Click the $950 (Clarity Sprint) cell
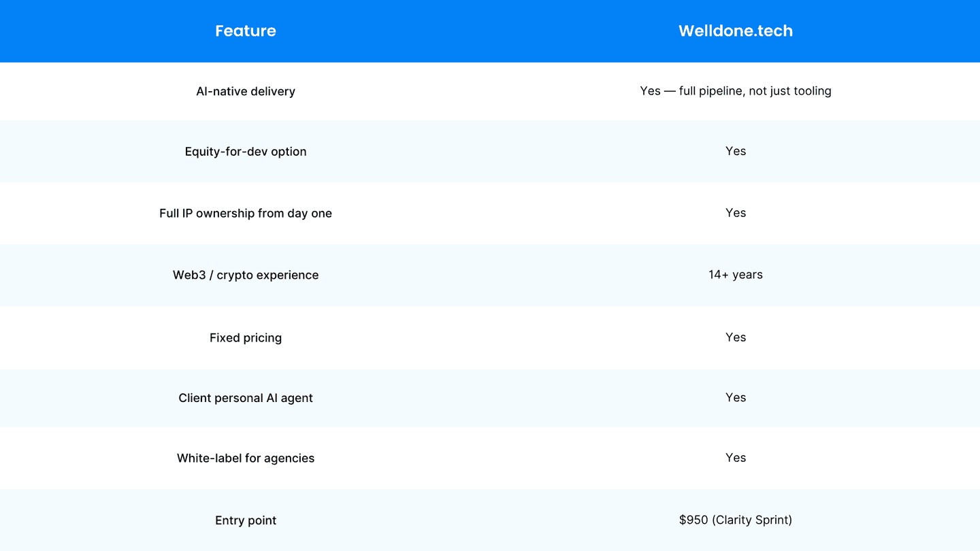 (736, 520)
